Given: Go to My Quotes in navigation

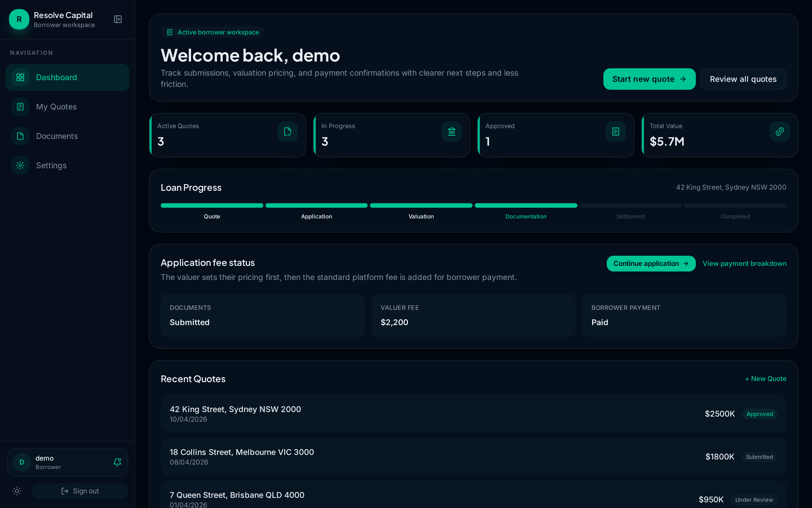Looking at the screenshot, I should (67, 106).
